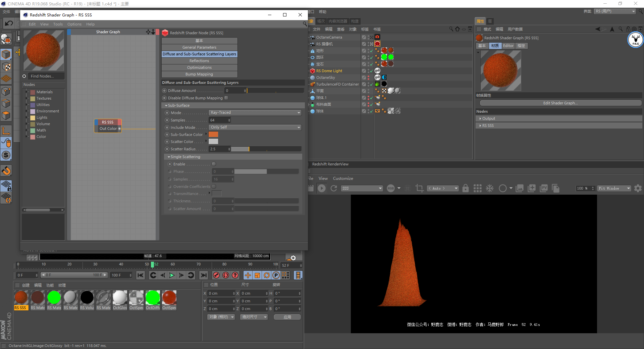Toggle the autokeying icon
The image size is (644, 349).
pos(226,275)
